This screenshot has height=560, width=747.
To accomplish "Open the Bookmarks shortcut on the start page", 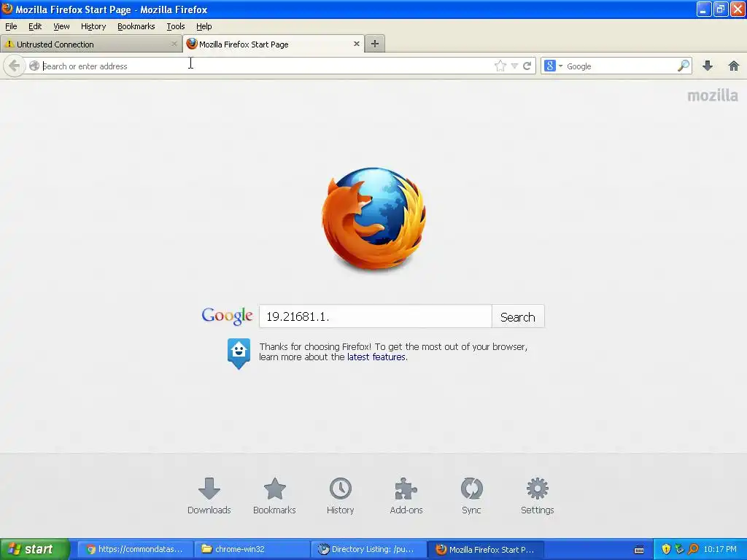I will point(274,496).
